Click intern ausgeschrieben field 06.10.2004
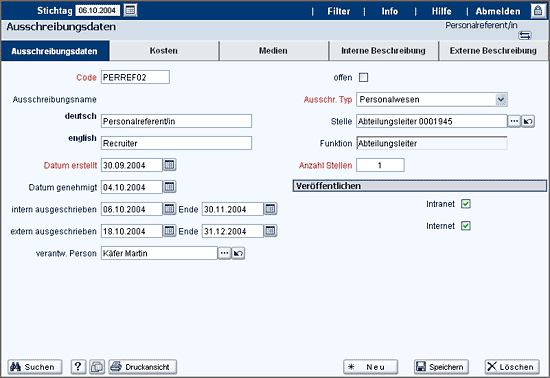 click(132, 209)
